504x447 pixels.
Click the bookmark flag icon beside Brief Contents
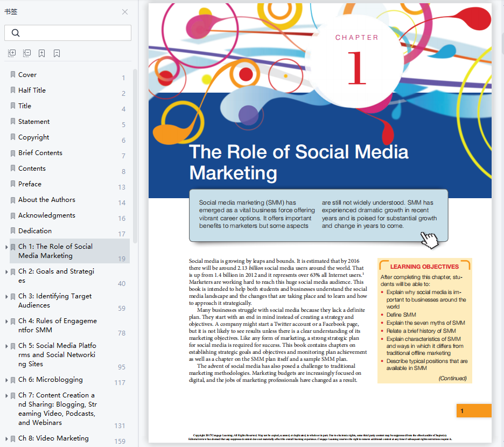13,153
